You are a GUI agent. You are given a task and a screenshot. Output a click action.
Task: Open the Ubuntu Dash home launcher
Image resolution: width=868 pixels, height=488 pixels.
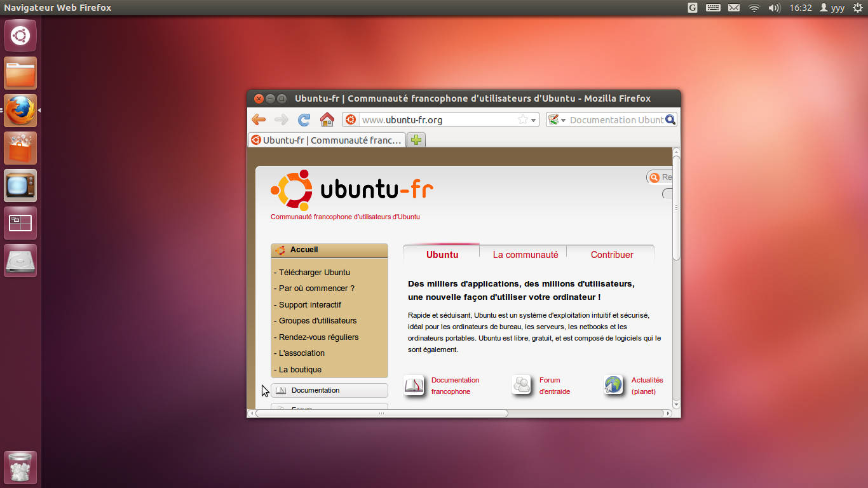pos(20,36)
